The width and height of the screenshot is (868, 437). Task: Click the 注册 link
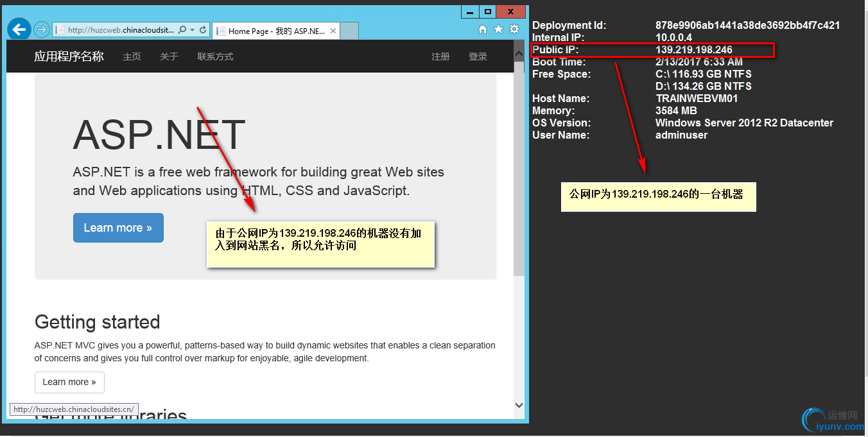[440, 56]
